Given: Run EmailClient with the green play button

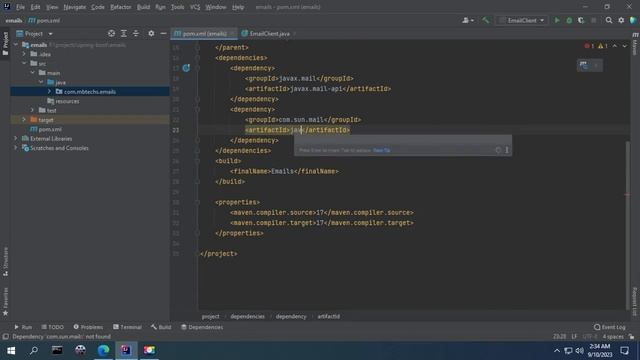Looking at the screenshot, I should 557,20.
